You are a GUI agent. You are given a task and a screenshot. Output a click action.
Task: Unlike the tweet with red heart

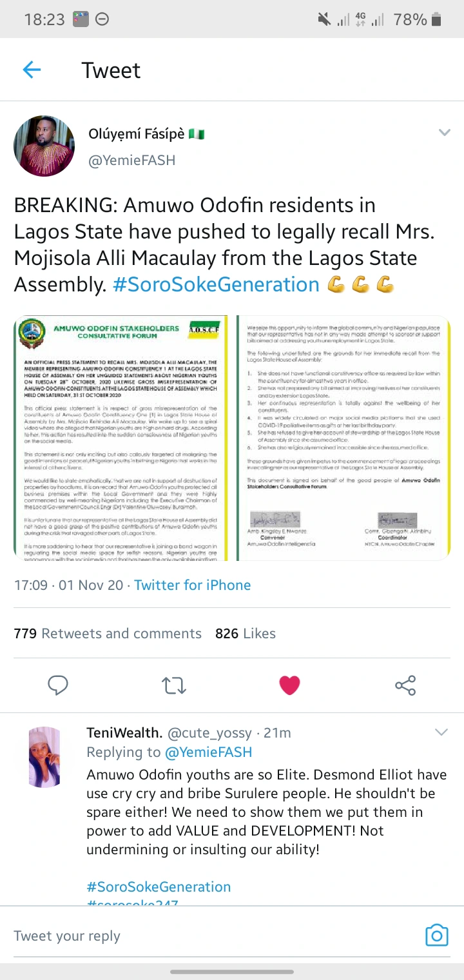click(289, 685)
